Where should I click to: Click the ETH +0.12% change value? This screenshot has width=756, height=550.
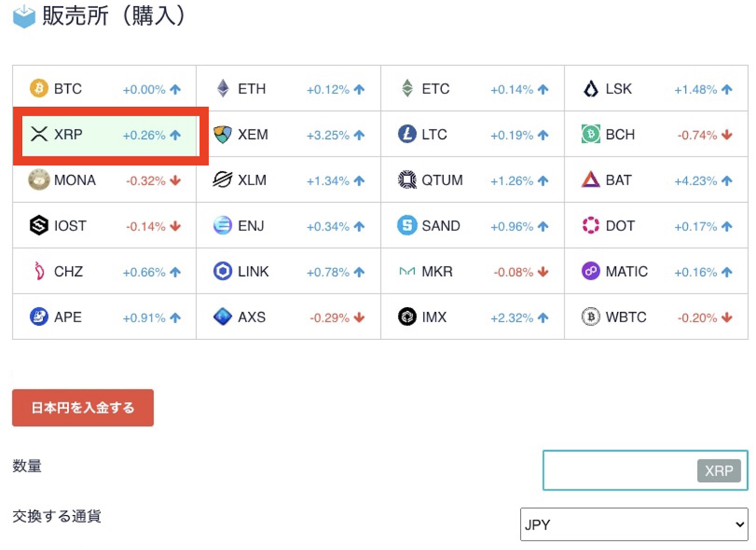[x=328, y=89]
